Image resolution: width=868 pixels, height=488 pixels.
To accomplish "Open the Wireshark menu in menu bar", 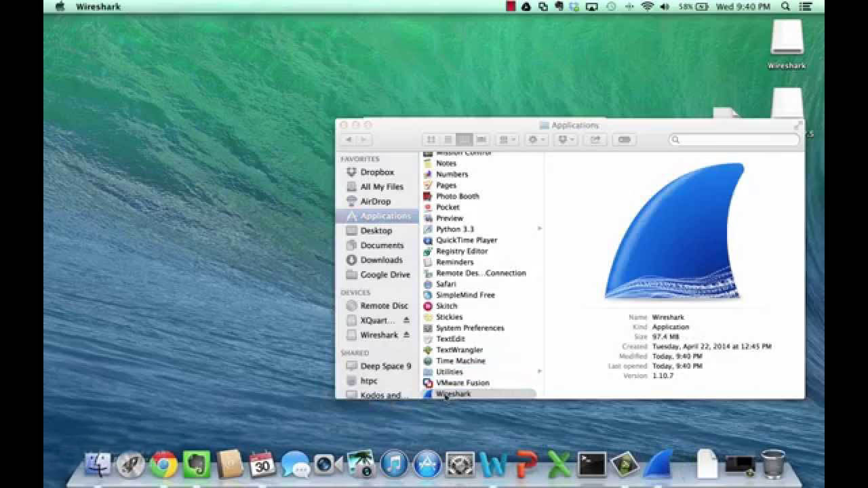I will pyautogui.click(x=98, y=7).
